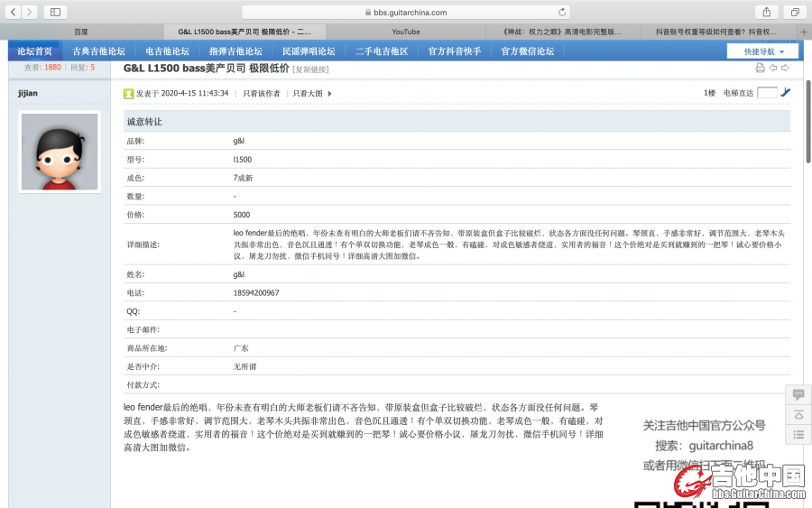Click the back-to-top floating icon
The image size is (812, 508).
coord(798,415)
